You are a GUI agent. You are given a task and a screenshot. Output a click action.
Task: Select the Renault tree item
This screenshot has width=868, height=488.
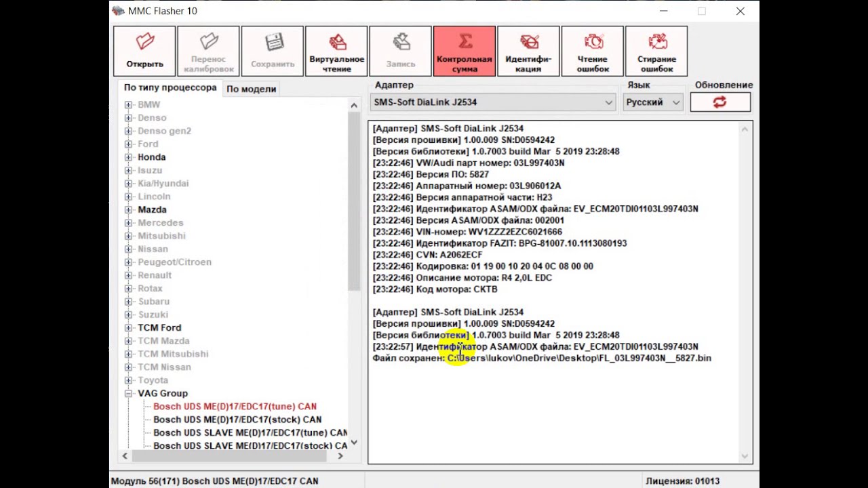click(155, 275)
